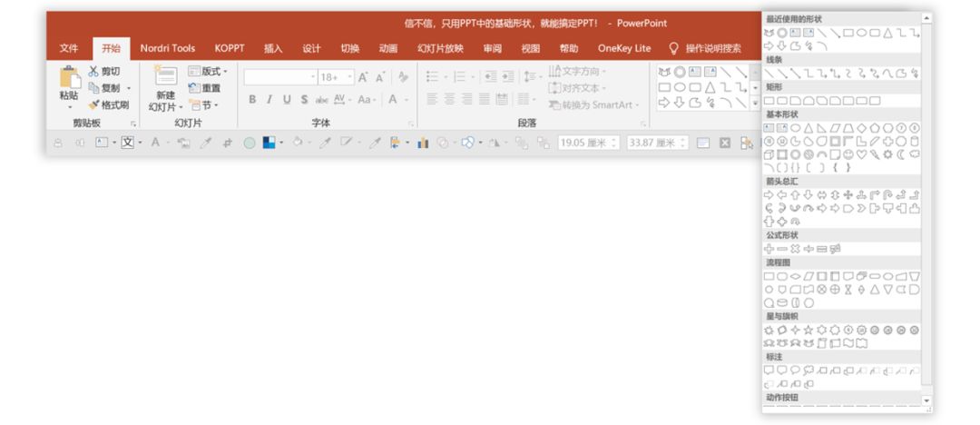The height and width of the screenshot is (425, 980).
Task: Open Copy (复制) dropdown arrow
Action: tap(129, 88)
